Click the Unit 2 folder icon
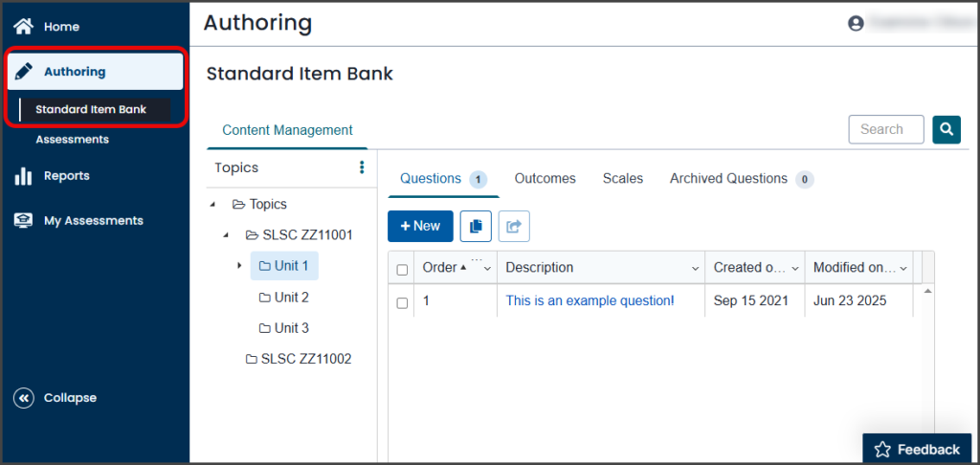980x465 pixels. 265,298
